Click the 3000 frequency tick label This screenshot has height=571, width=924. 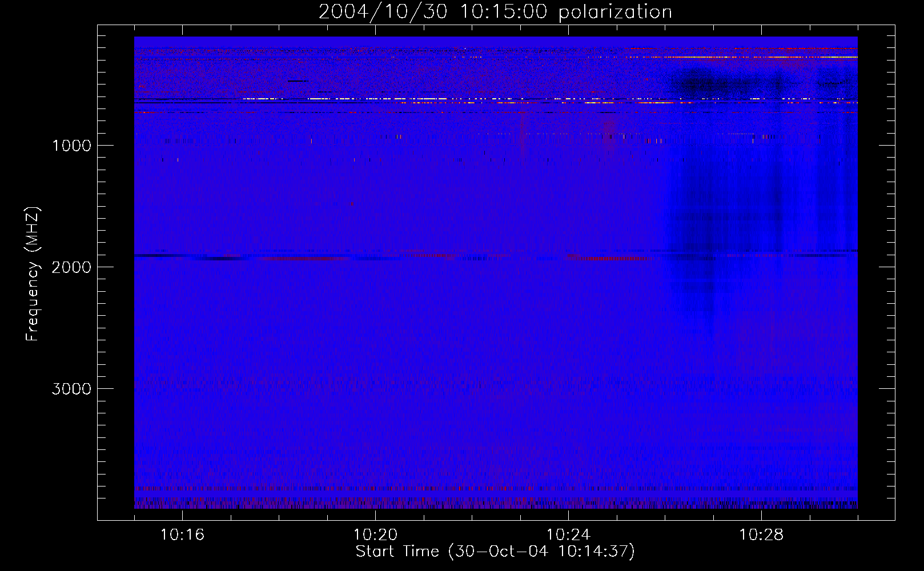(71, 389)
